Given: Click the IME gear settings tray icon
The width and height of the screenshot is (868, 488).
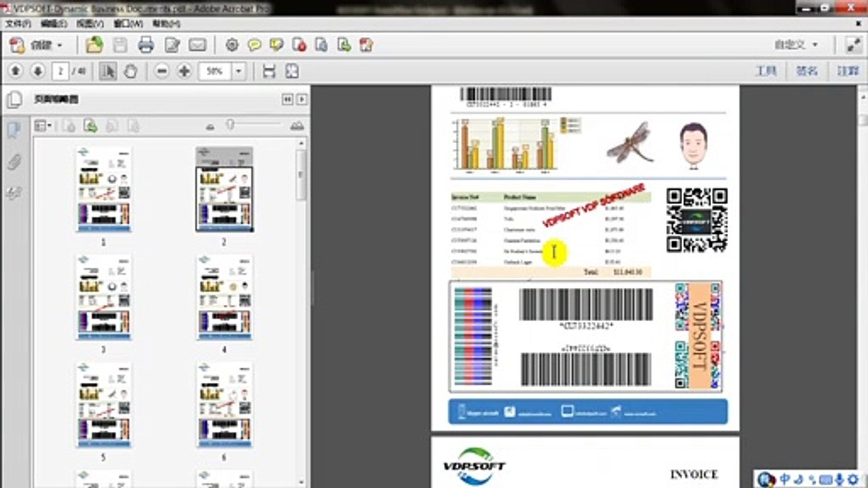Looking at the screenshot, I should tap(852, 479).
